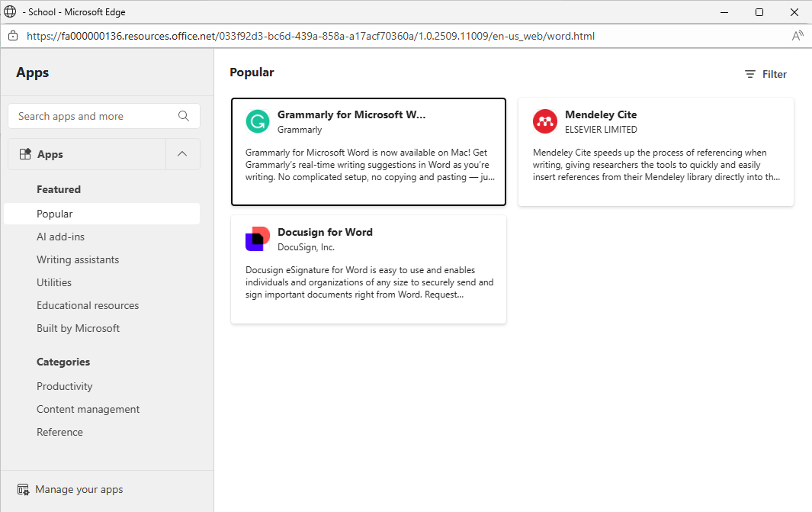Click the Grammarly green logo icon
This screenshot has width=812, height=512.
point(258,121)
